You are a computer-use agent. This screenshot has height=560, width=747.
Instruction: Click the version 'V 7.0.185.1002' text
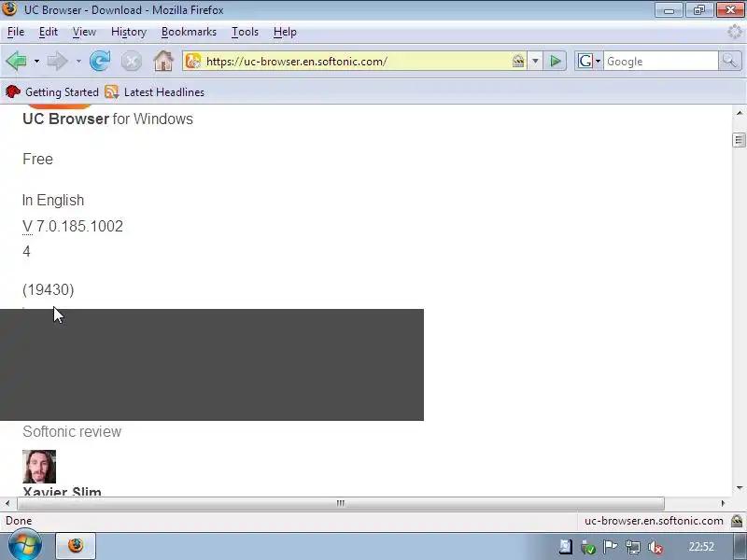(73, 226)
